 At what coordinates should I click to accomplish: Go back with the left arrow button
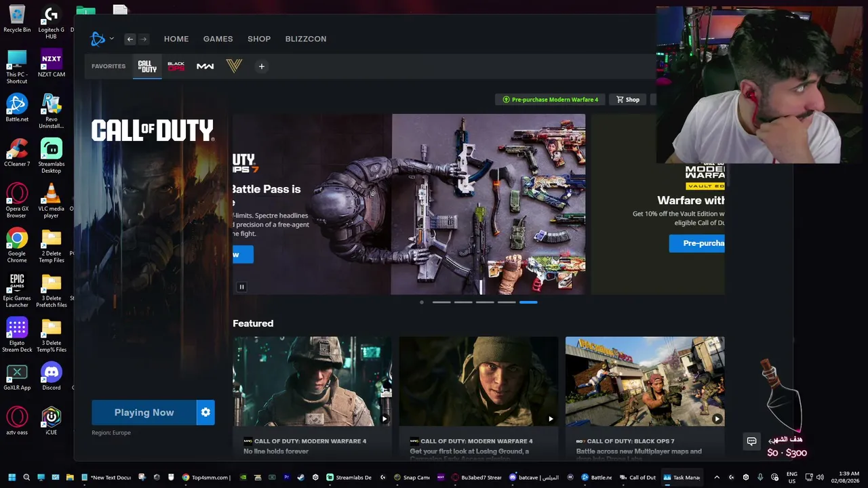point(130,39)
